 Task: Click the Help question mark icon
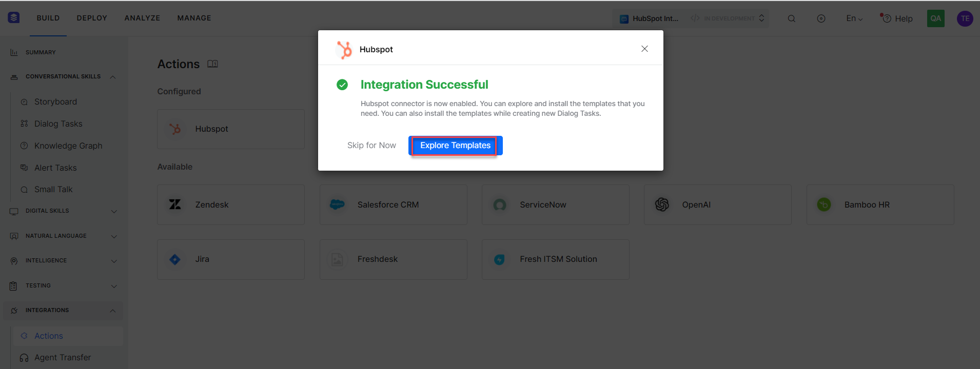[x=887, y=18]
